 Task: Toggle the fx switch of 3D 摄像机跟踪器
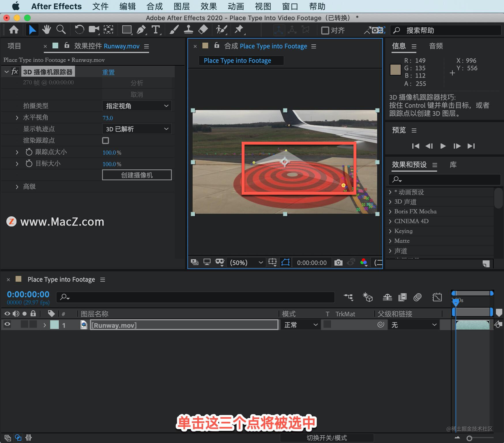tap(15, 71)
